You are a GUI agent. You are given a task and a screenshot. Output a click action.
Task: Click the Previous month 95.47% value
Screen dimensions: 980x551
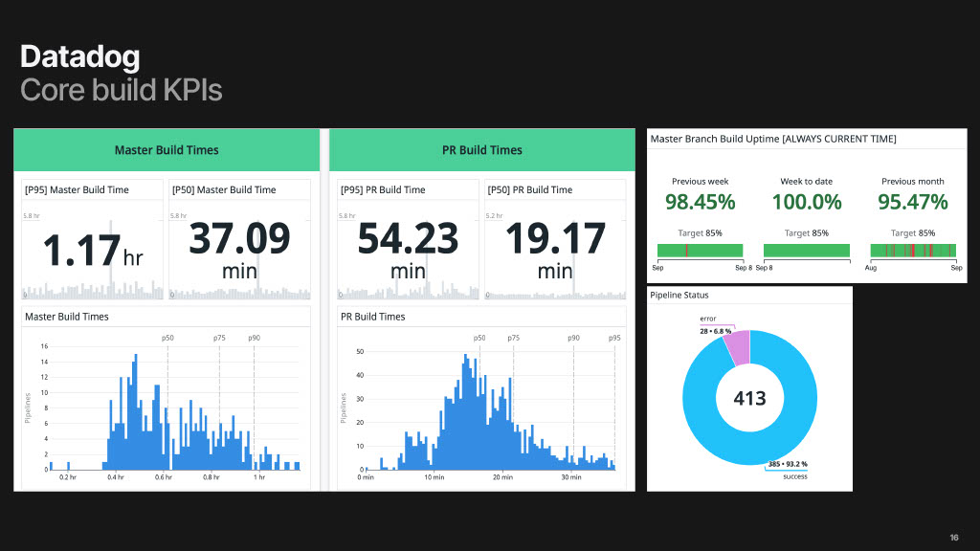coord(913,202)
